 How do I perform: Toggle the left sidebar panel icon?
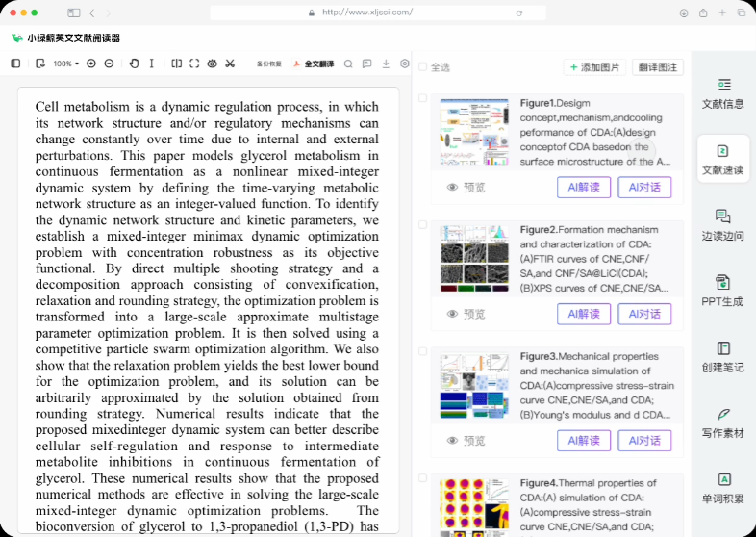pyautogui.click(x=15, y=64)
